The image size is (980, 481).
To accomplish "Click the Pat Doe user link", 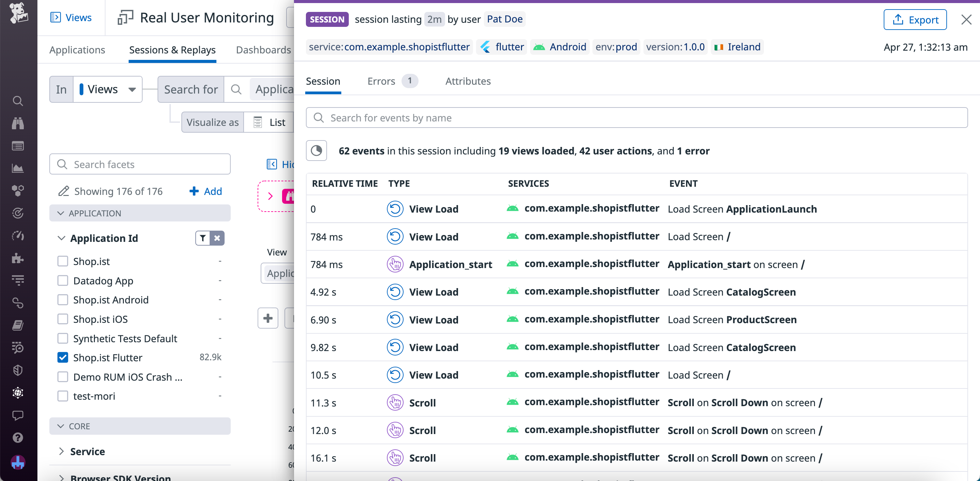I will click(504, 19).
